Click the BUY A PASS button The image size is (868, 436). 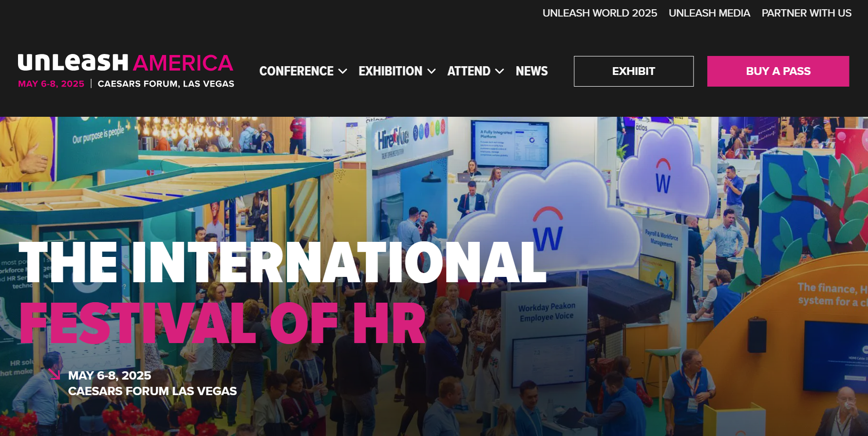778,71
